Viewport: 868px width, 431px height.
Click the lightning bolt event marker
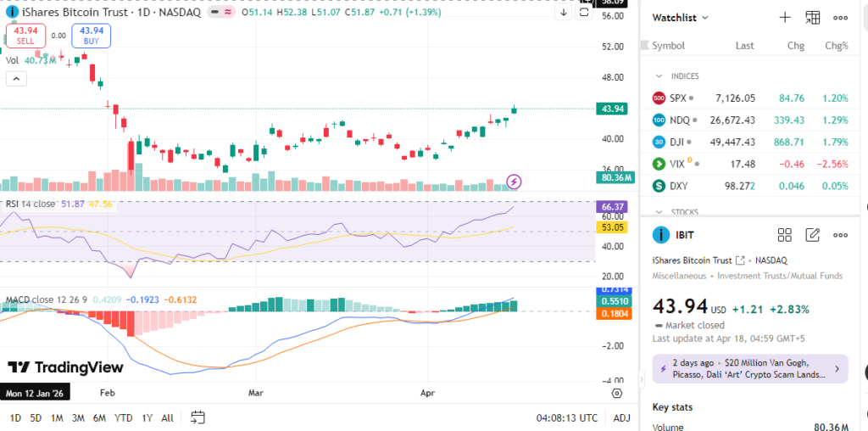pos(514,182)
